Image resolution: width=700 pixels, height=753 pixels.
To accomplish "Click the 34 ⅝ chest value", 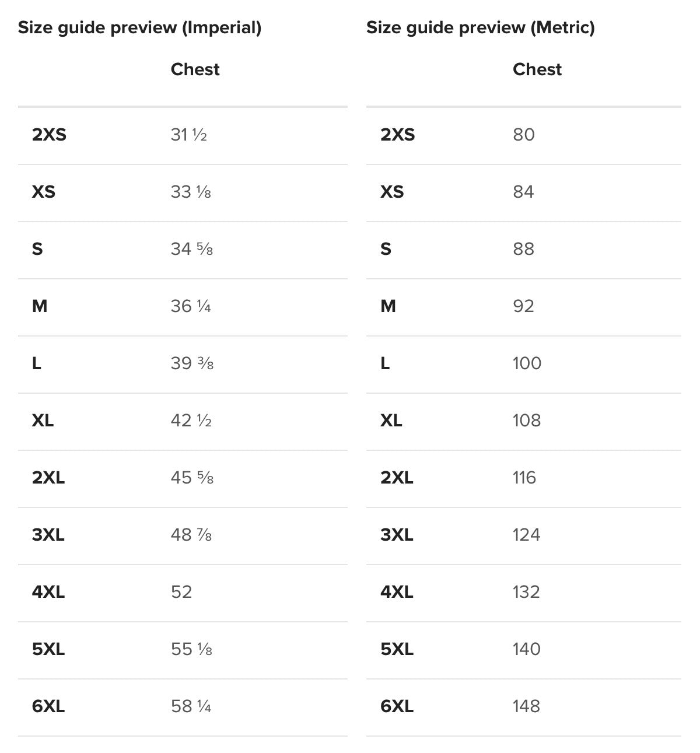I will tap(191, 249).
